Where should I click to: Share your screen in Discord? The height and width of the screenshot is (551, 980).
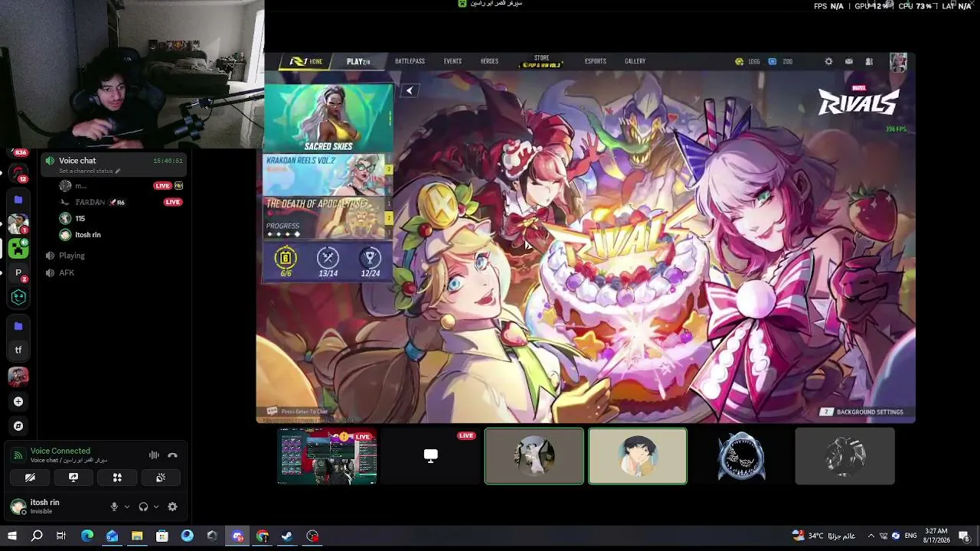click(73, 478)
